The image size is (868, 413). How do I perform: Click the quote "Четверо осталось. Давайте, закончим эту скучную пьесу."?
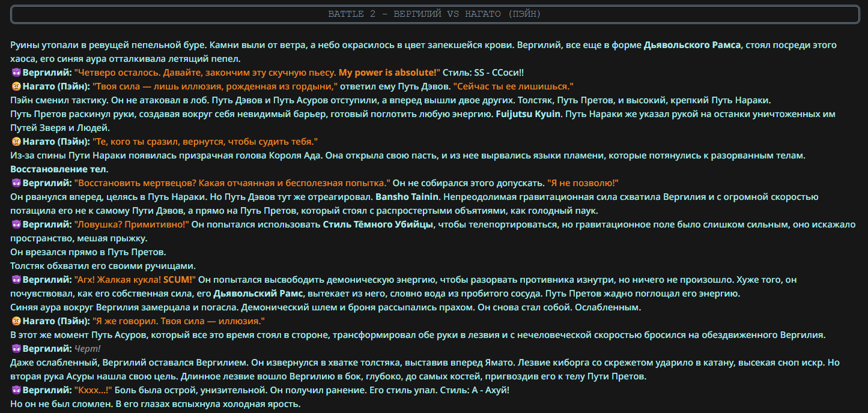[x=205, y=73]
